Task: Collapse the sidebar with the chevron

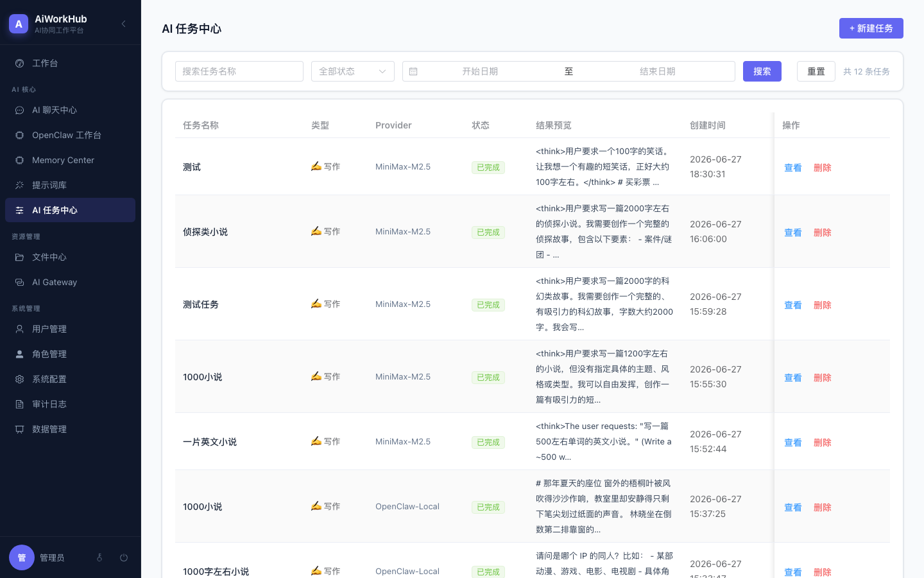Action: pyautogui.click(x=123, y=24)
